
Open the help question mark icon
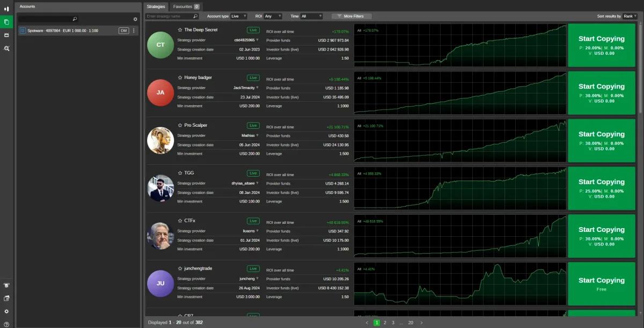6,324
